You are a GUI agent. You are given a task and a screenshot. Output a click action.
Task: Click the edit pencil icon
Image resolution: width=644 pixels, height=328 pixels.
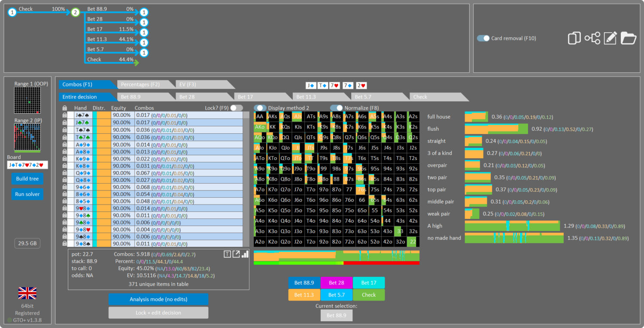click(x=610, y=38)
